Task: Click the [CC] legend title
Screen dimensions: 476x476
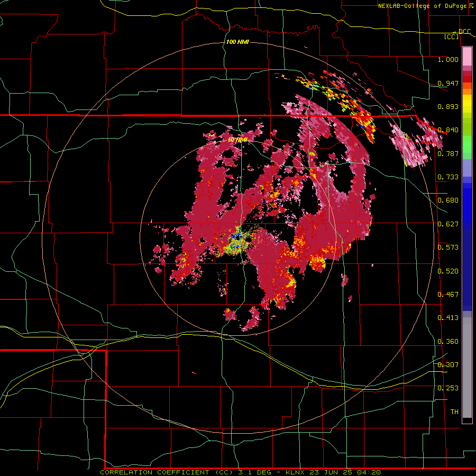Action: (452, 36)
